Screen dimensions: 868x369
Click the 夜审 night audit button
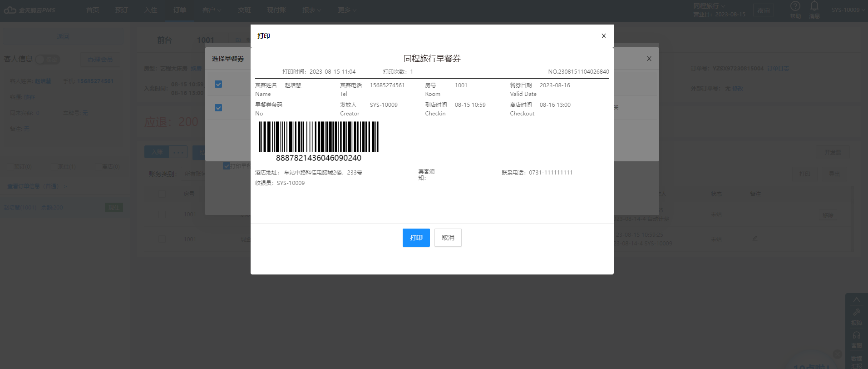pyautogui.click(x=764, y=10)
